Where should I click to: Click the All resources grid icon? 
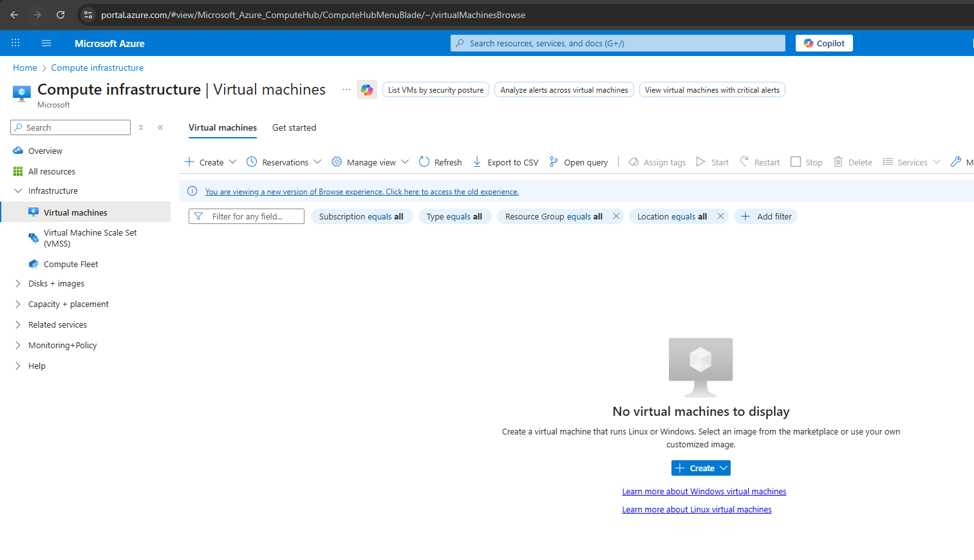pos(18,171)
